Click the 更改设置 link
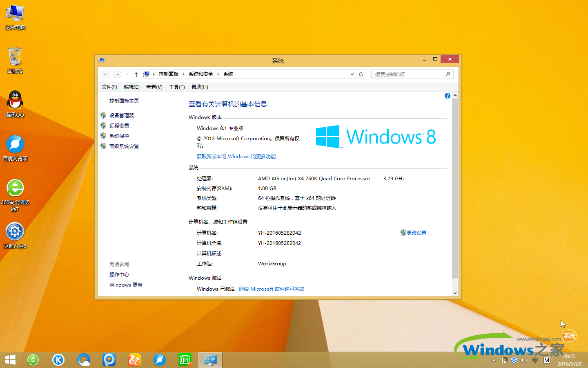Image resolution: width=588 pixels, height=368 pixels. [x=417, y=233]
